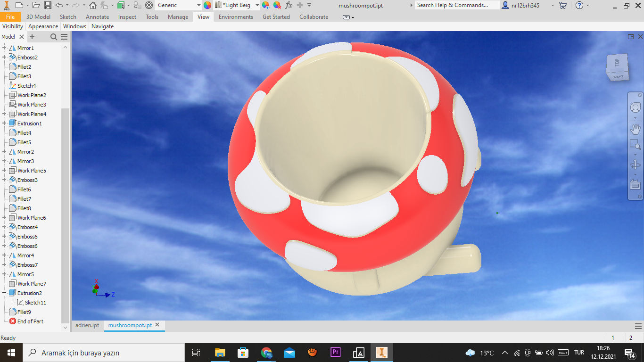Select the Orbit tool in navigation bar
Screen dimensions: 644x362
[x=635, y=165]
